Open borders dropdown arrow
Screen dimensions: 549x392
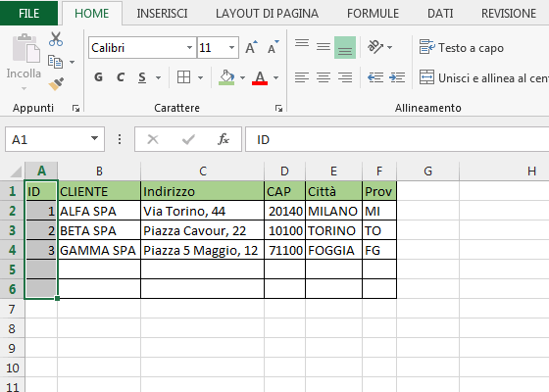click(x=200, y=77)
